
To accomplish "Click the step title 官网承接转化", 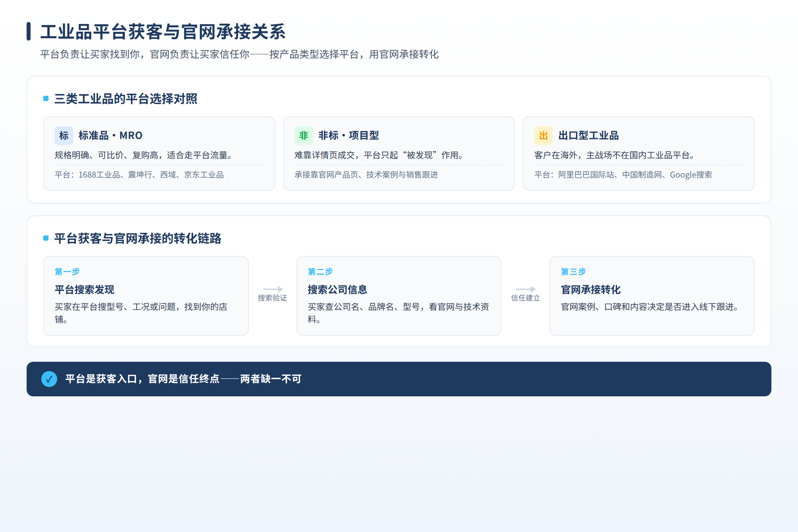I will click(x=591, y=289).
